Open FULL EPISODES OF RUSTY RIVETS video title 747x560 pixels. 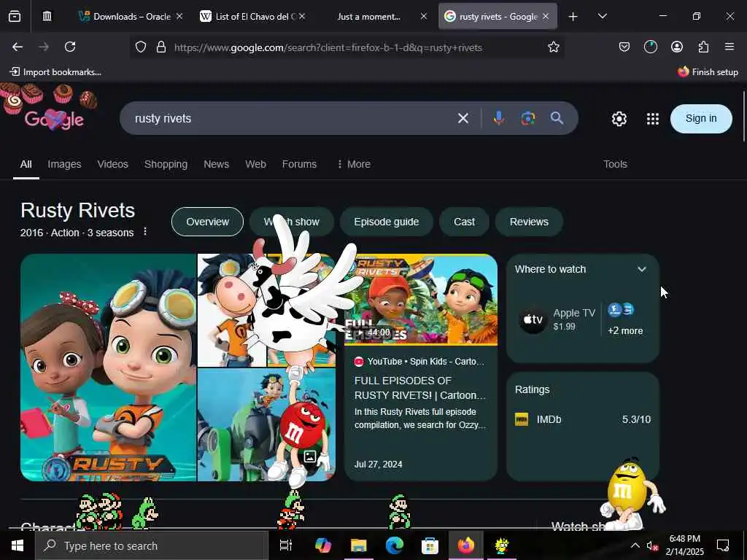pyautogui.click(x=419, y=388)
